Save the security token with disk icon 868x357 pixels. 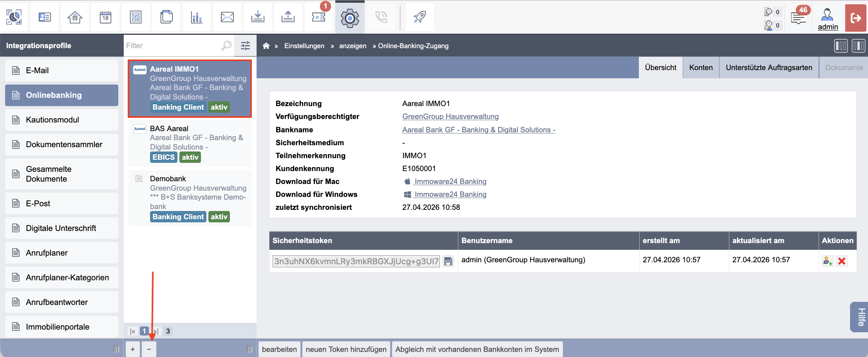[448, 261]
